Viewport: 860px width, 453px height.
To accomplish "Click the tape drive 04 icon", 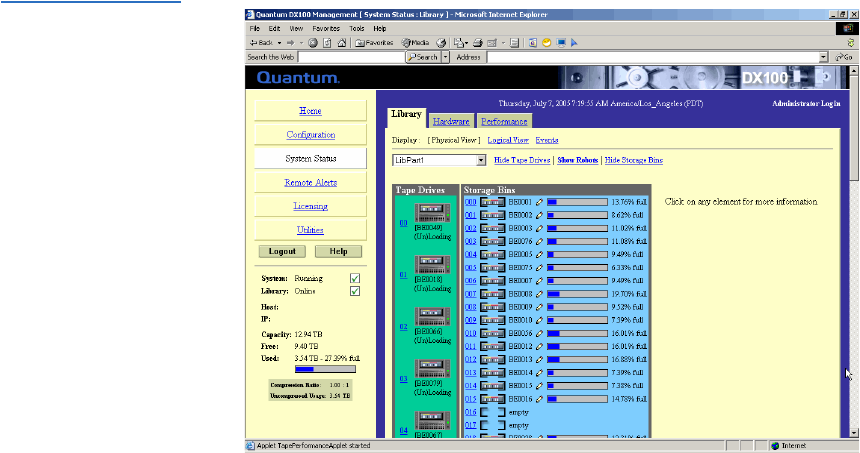I will (432, 421).
